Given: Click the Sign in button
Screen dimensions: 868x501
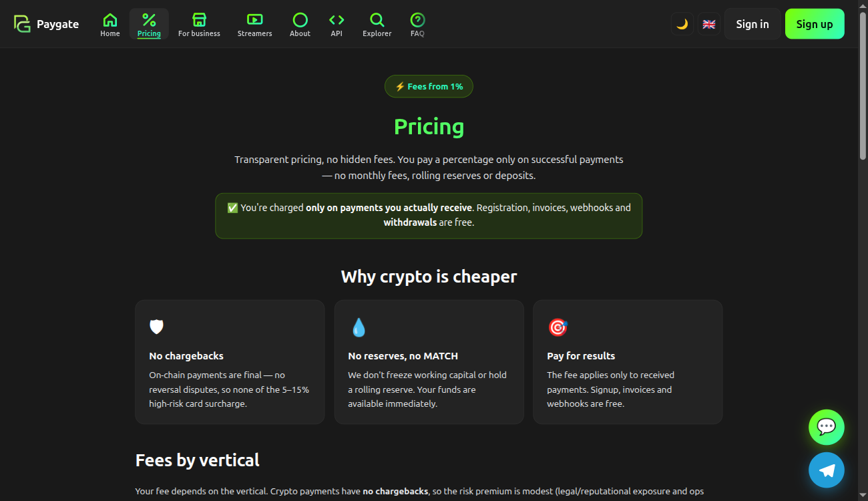Looking at the screenshot, I should pos(752,24).
